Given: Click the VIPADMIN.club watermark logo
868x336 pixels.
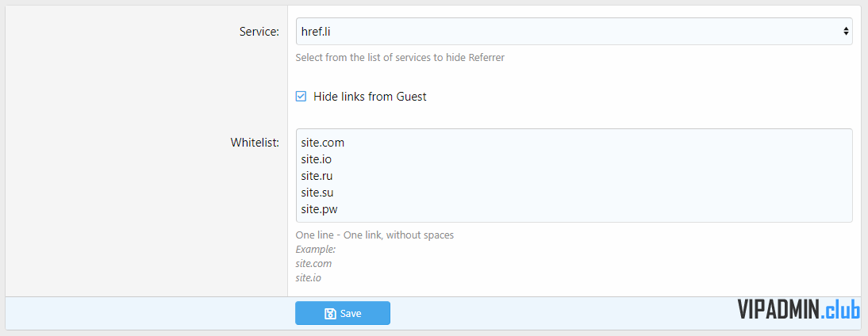Looking at the screenshot, I should (798, 310).
